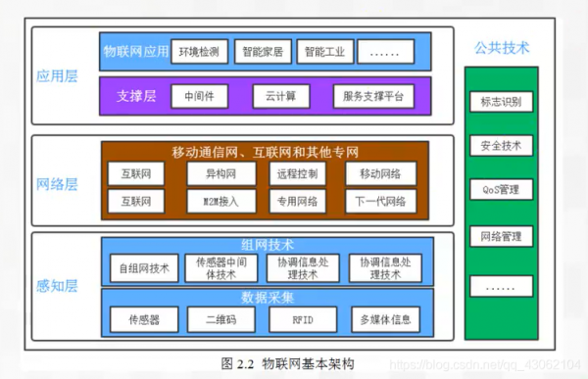Click the 环境检测 box

point(200,52)
